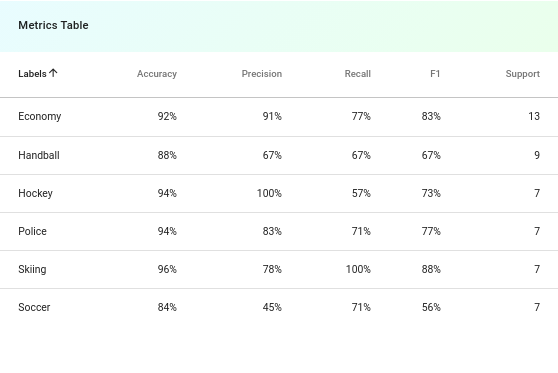558x373 pixels.
Task: Select the Economy label row
Action: (279, 117)
